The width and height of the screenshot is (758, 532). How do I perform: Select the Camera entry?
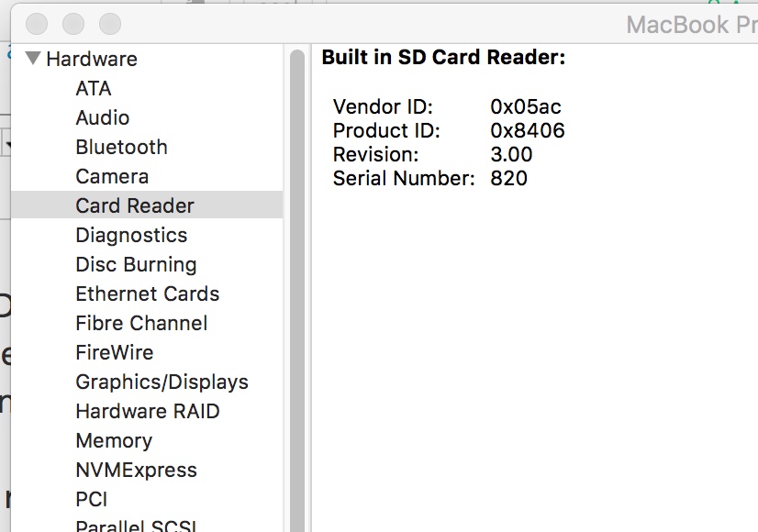[110, 176]
